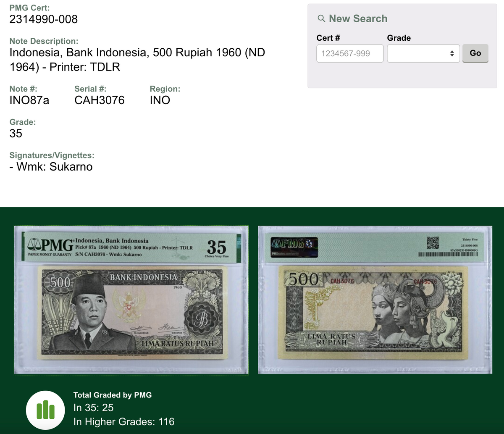Select the note description text
This screenshot has height=434, width=504.
pyautogui.click(x=137, y=60)
